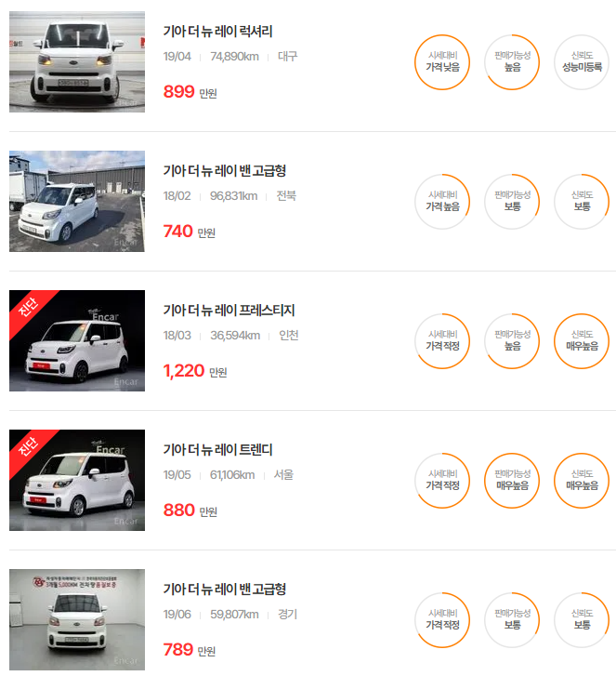This screenshot has height=676, width=616.
Task: Click the title 기아 더 뉴 레이 트렌디
Action: tap(217, 450)
